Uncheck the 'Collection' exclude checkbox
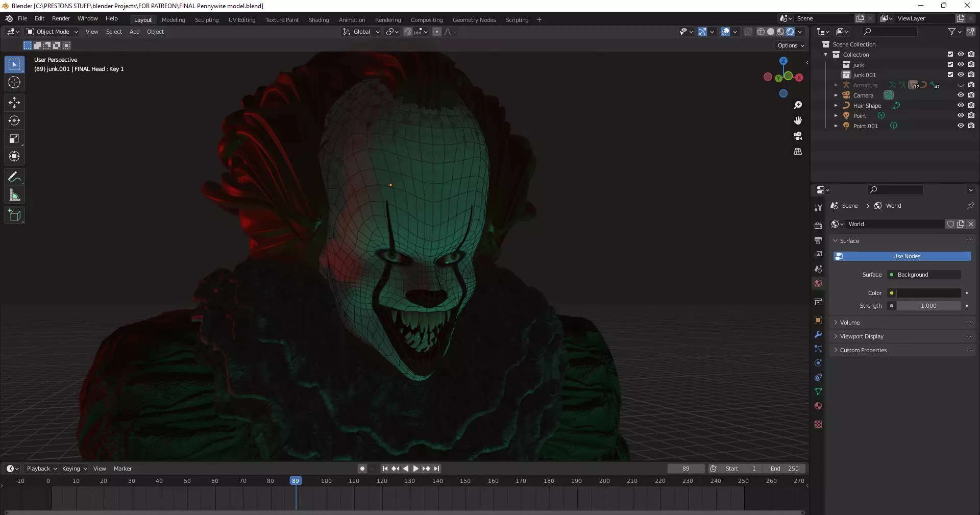 pos(950,54)
